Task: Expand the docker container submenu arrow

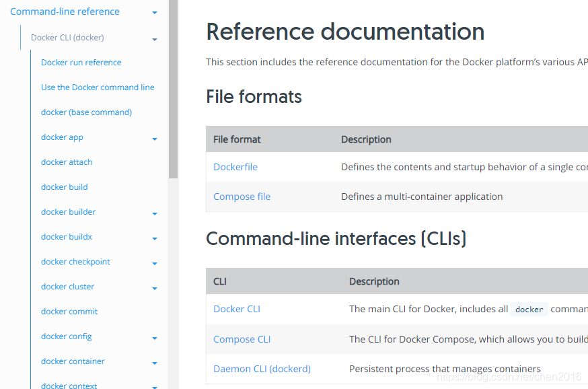Action: coord(155,363)
